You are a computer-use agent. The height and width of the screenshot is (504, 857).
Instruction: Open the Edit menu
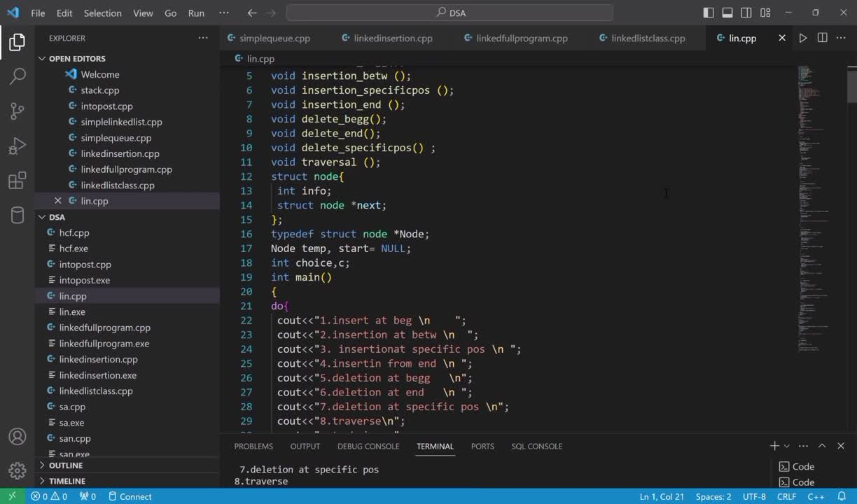(x=64, y=13)
